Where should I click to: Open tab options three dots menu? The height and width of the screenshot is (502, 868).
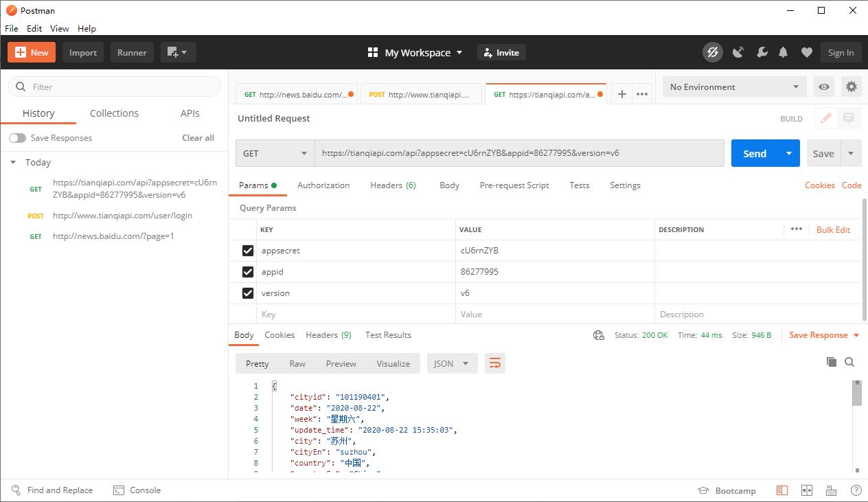642,94
